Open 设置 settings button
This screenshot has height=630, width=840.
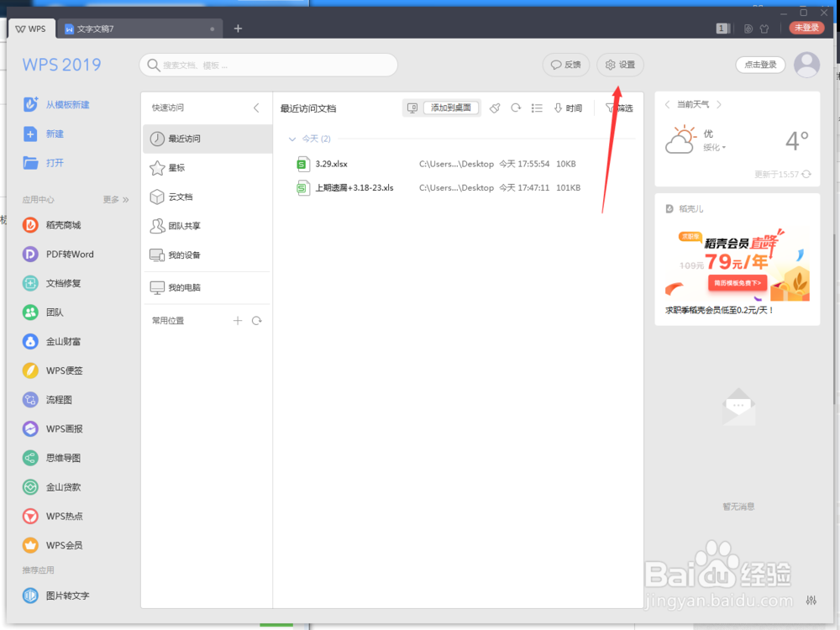click(x=621, y=65)
